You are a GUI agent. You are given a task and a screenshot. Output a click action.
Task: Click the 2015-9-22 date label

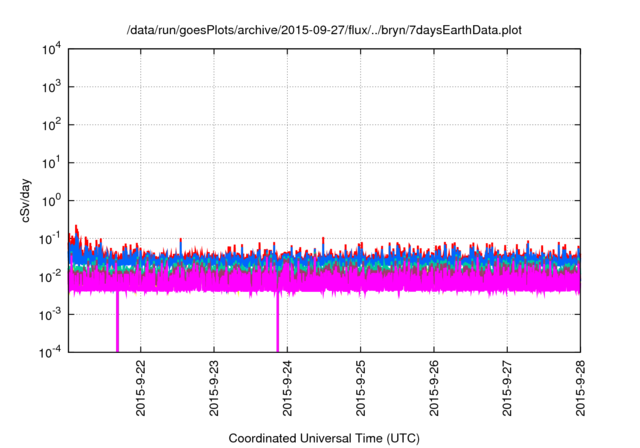pyautogui.click(x=140, y=388)
